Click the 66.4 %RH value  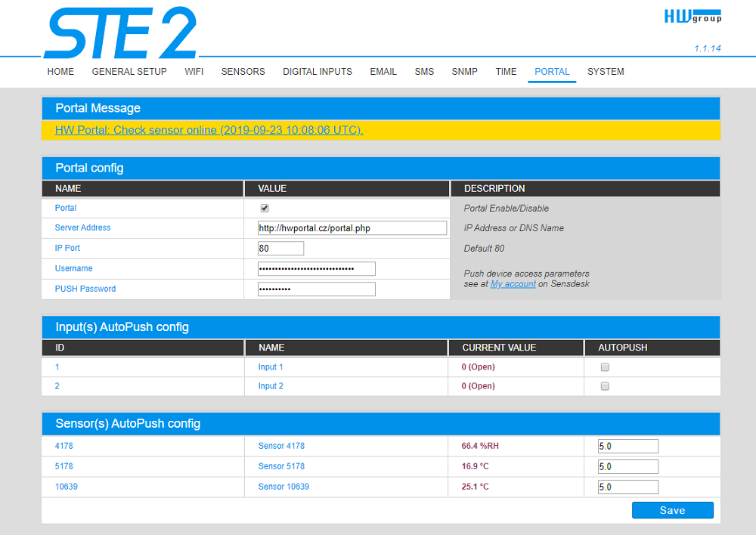tap(480, 446)
